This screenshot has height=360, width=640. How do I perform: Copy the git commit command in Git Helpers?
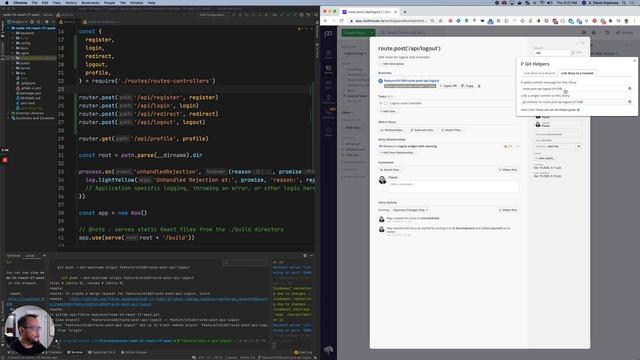[630, 102]
